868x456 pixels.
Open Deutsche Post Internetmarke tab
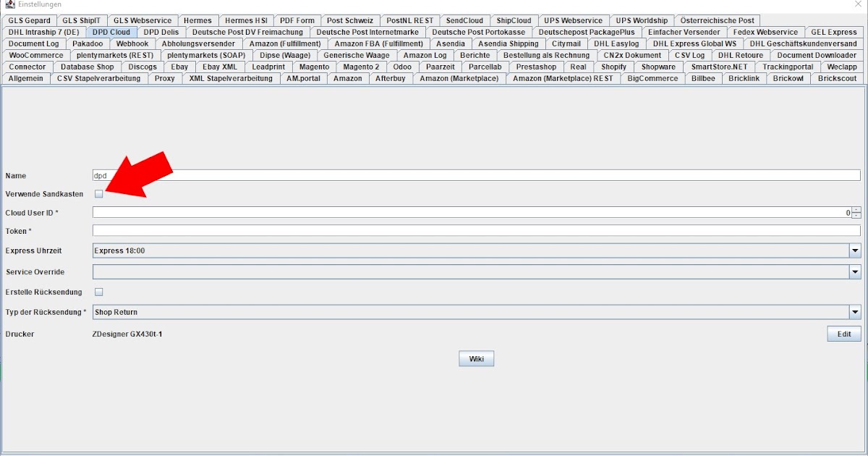pyautogui.click(x=367, y=32)
